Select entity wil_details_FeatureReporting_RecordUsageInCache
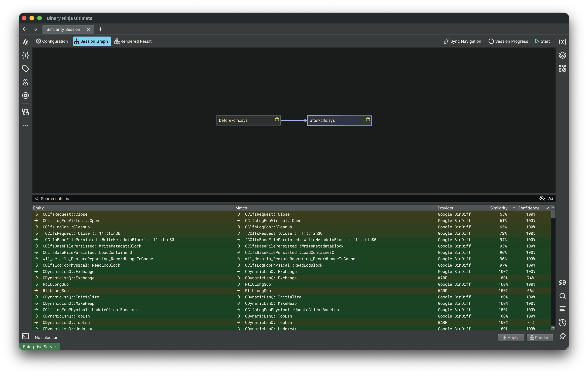This screenshot has height=375, width=588. click(98, 259)
